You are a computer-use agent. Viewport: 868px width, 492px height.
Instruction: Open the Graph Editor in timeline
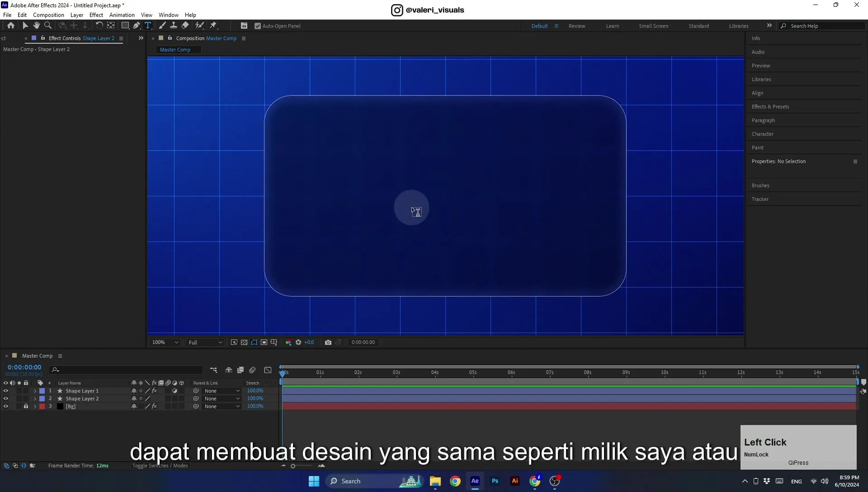pos(268,370)
